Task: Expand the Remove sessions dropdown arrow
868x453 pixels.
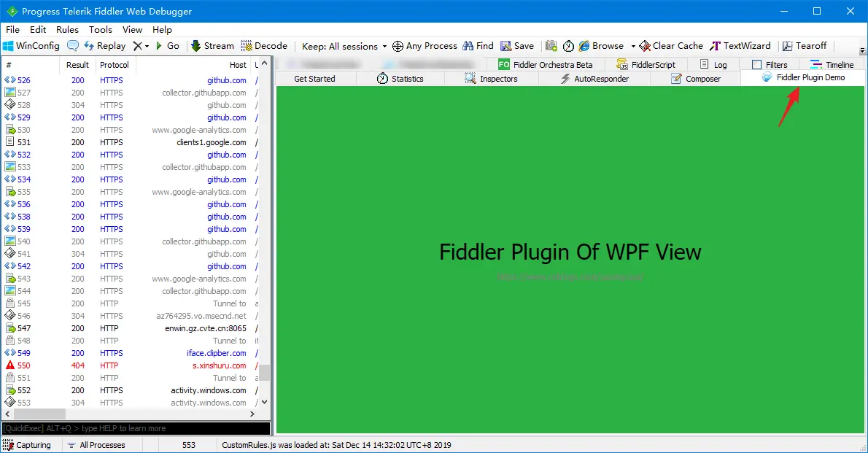Action: [147, 47]
